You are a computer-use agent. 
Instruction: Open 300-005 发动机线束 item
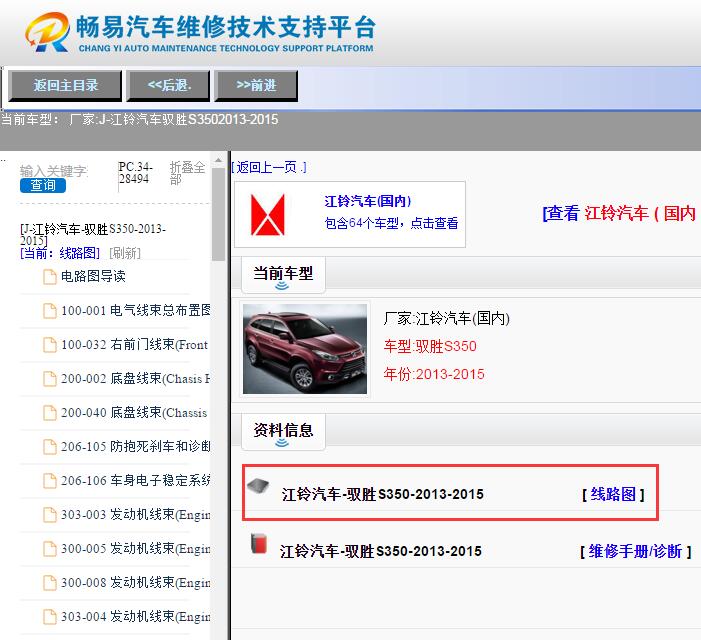pos(136,548)
